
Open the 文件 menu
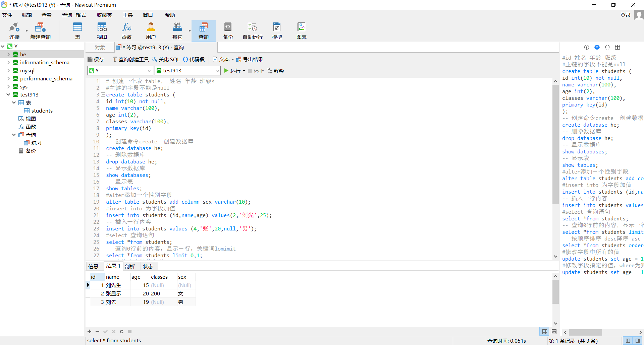click(7, 15)
